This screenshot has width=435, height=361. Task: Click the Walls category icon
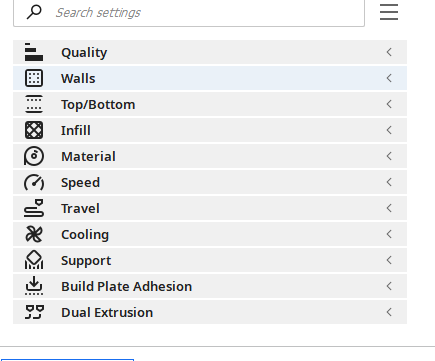[x=34, y=78]
